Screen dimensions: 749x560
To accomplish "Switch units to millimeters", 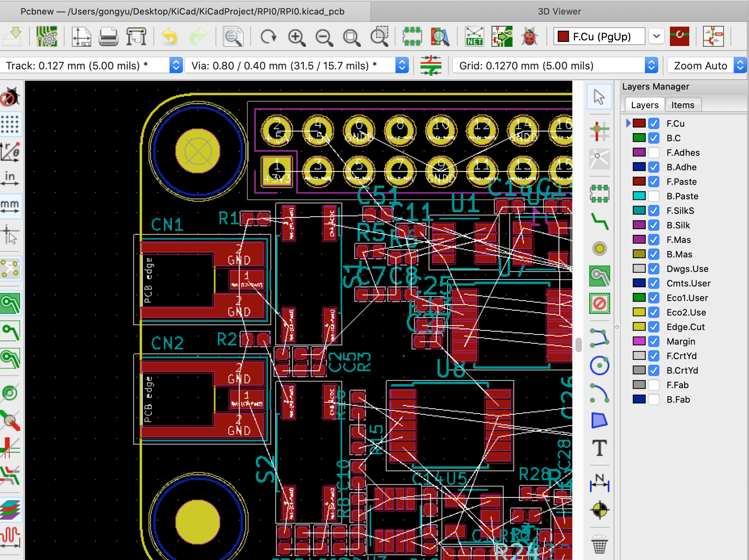I will click(x=10, y=206).
